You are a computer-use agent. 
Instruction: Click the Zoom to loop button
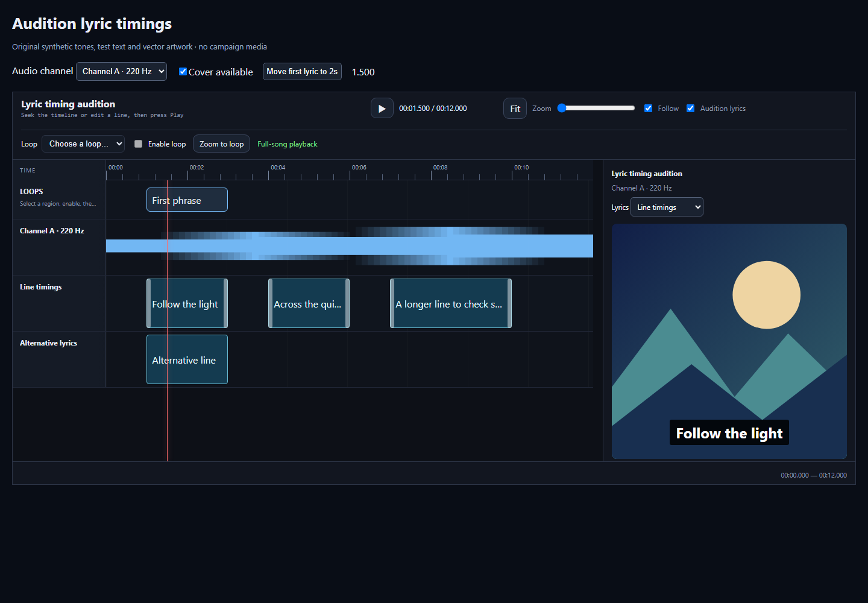click(x=221, y=144)
